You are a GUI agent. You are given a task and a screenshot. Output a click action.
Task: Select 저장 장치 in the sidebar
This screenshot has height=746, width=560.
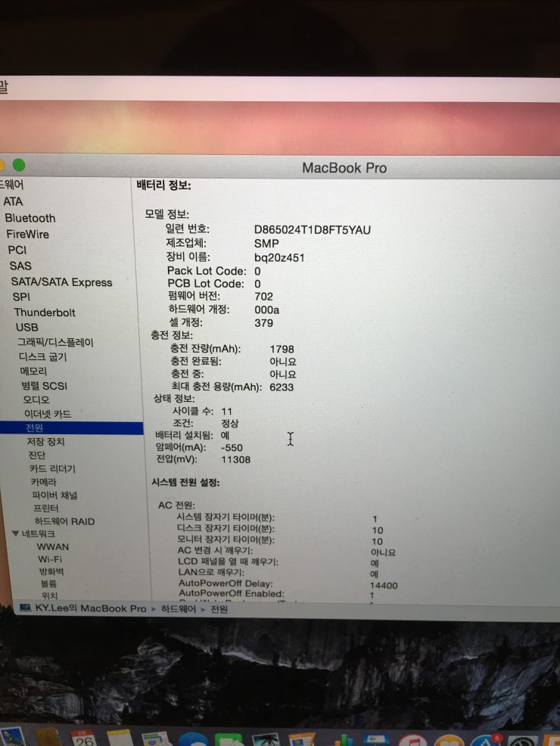[45, 442]
